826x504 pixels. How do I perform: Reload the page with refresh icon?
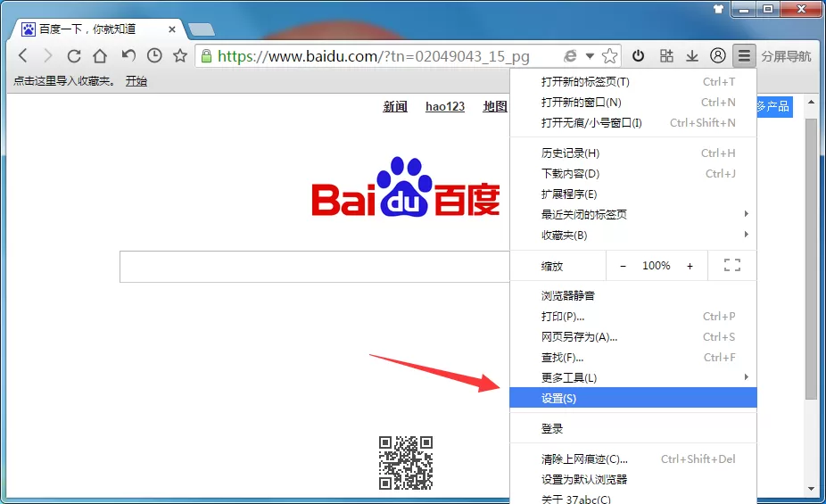[74, 55]
